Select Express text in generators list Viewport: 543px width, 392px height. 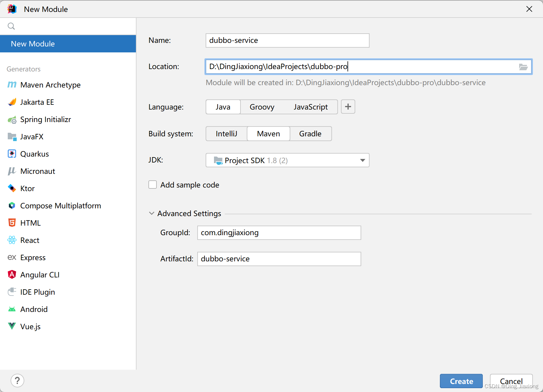pos(33,257)
